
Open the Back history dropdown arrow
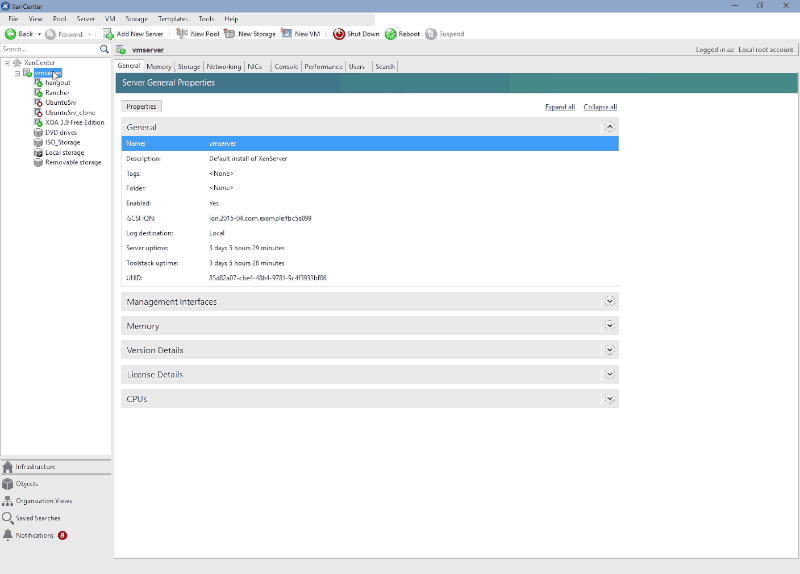[39, 34]
